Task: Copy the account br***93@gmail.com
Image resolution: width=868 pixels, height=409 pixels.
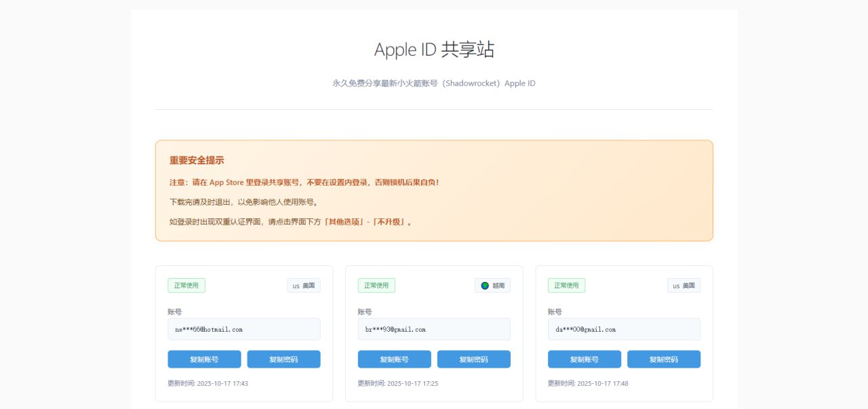Action: click(x=393, y=359)
